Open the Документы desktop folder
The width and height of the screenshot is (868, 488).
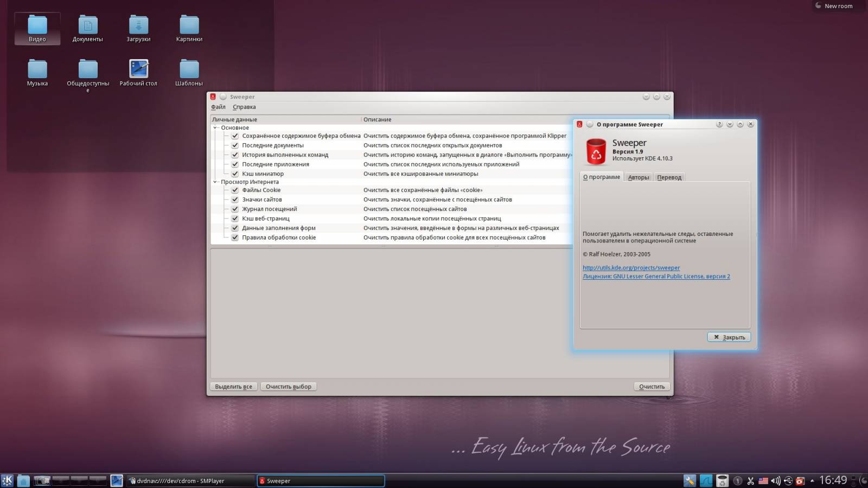(88, 28)
